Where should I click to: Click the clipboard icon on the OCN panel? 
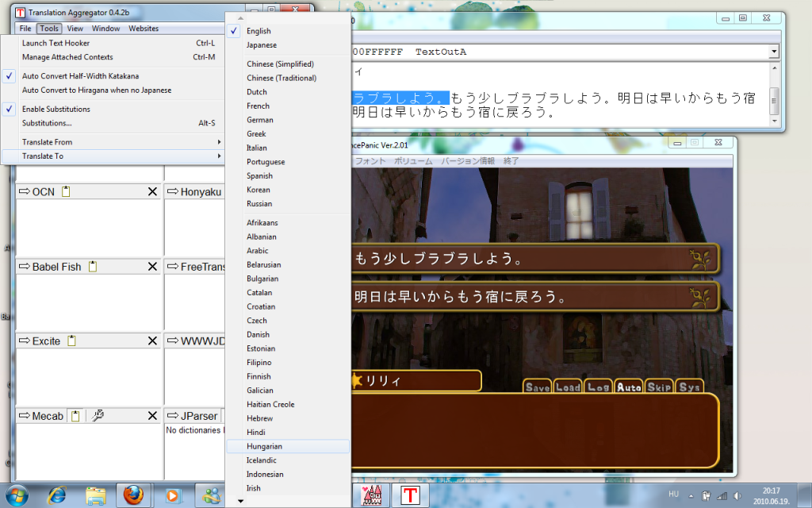[67, 192]
